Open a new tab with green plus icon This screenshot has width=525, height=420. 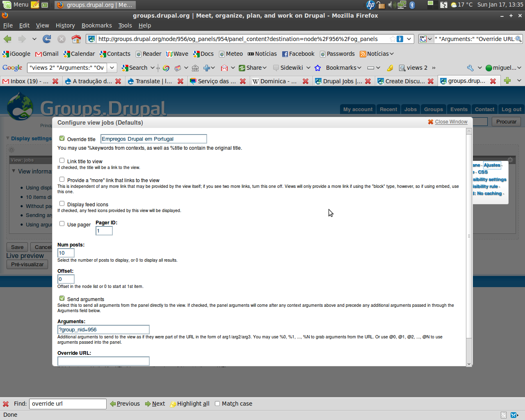[x=507, y=81]
